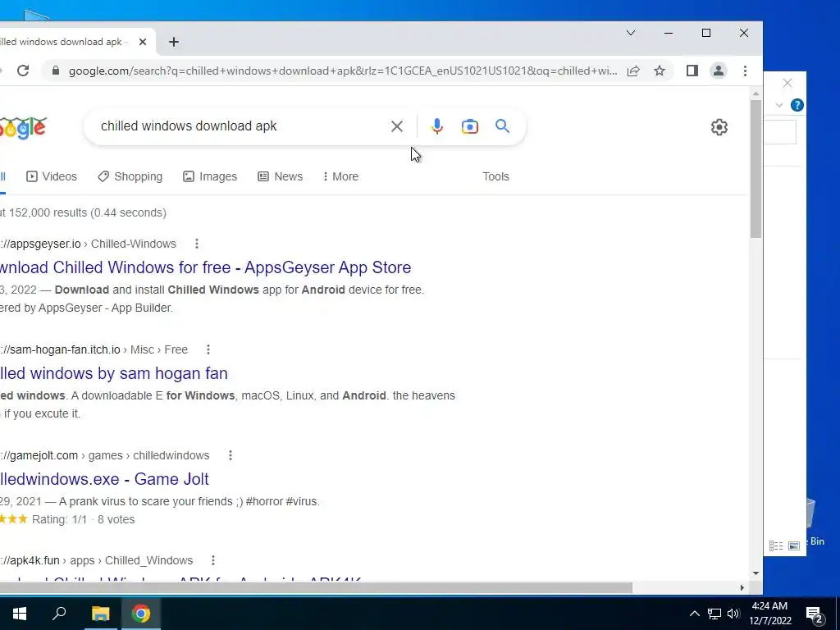Open the notification center icon
840x630 pixels.
815,614
